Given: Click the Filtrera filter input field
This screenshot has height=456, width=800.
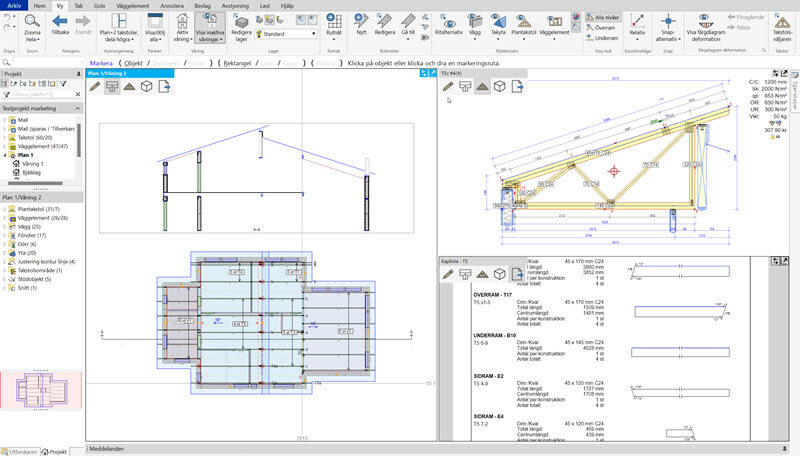Looking at the screenshot, I should (38, 96).
